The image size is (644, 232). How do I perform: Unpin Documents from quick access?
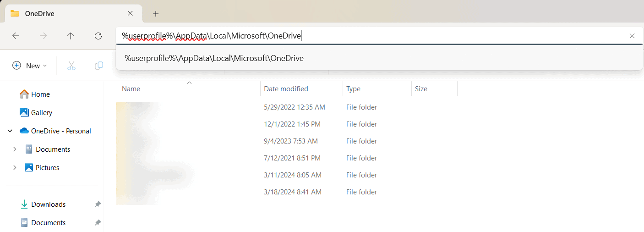click(98, 223)
